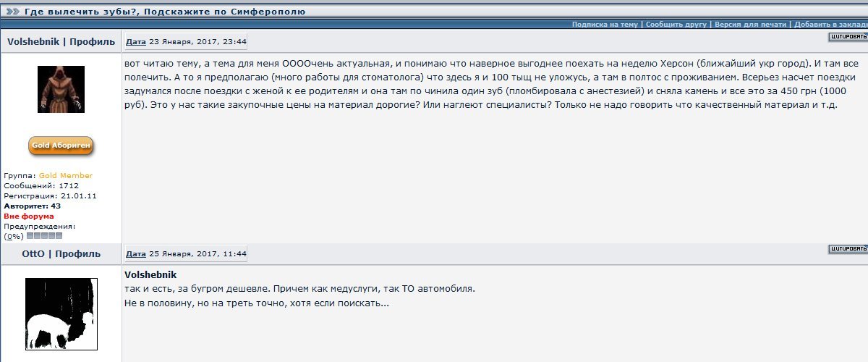
Task: Click 'Добавить в закладки' link
Action: point(830,24)
